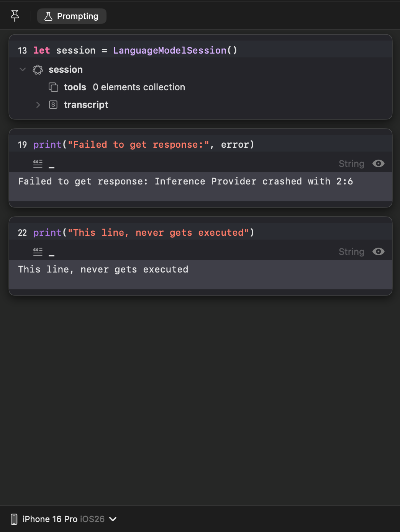Click the quote text icon under line 22
Screen dimensions: 400x532
38,252
